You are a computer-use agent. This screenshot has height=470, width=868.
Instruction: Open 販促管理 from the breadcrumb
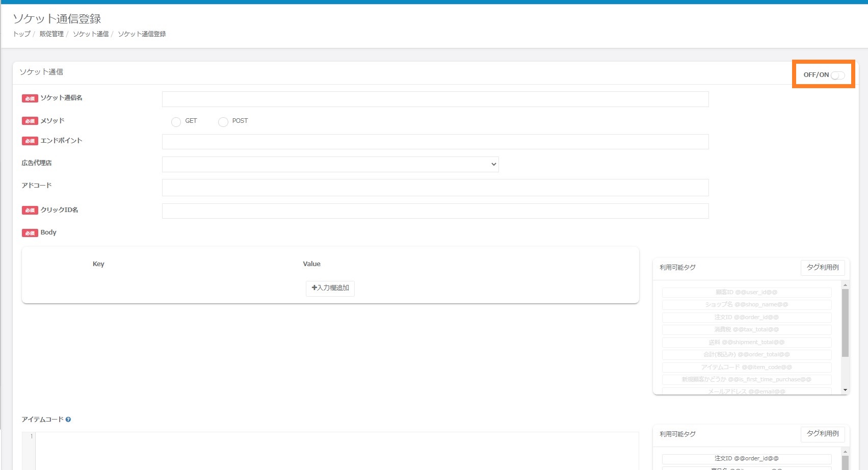51,34
